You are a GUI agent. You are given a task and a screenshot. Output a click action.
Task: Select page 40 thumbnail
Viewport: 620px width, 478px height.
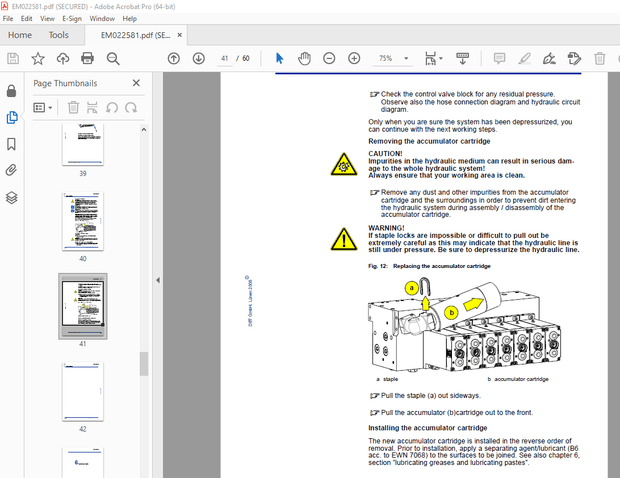(83, 221)
